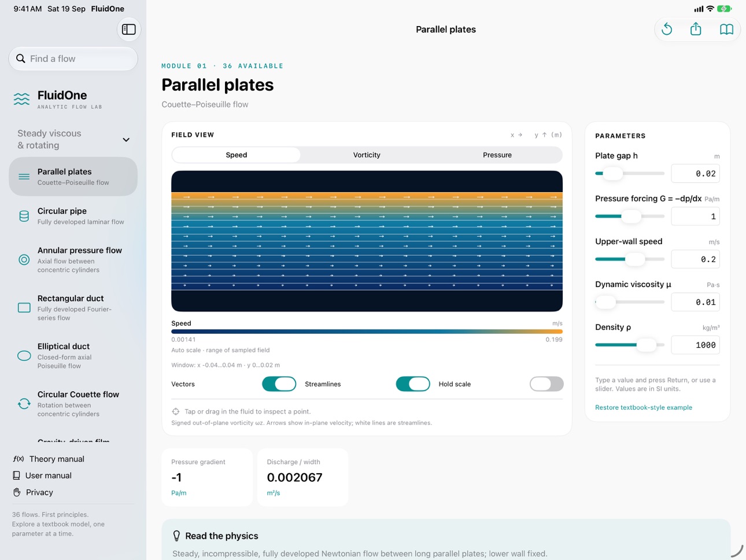Image resolution: width=746 pixels, height=560 pixels.
Task: Click the Plate gap h slider
Action: coord(630,174)
